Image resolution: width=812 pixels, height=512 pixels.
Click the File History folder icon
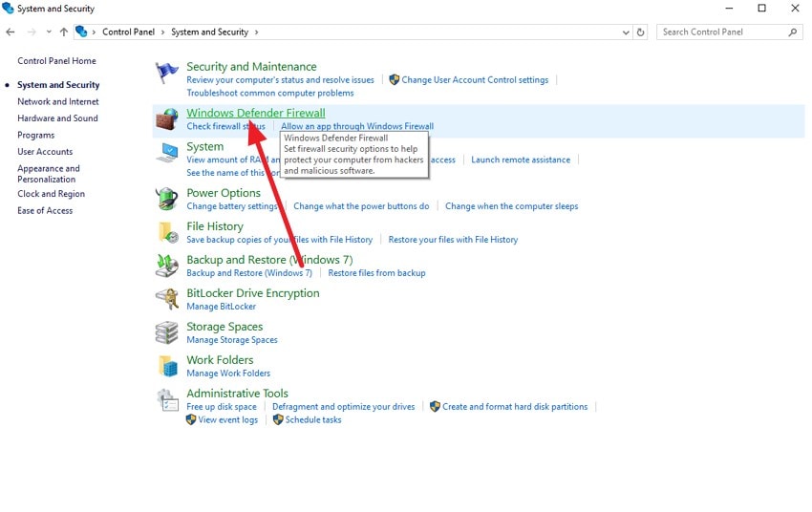(x=167, y=232)
